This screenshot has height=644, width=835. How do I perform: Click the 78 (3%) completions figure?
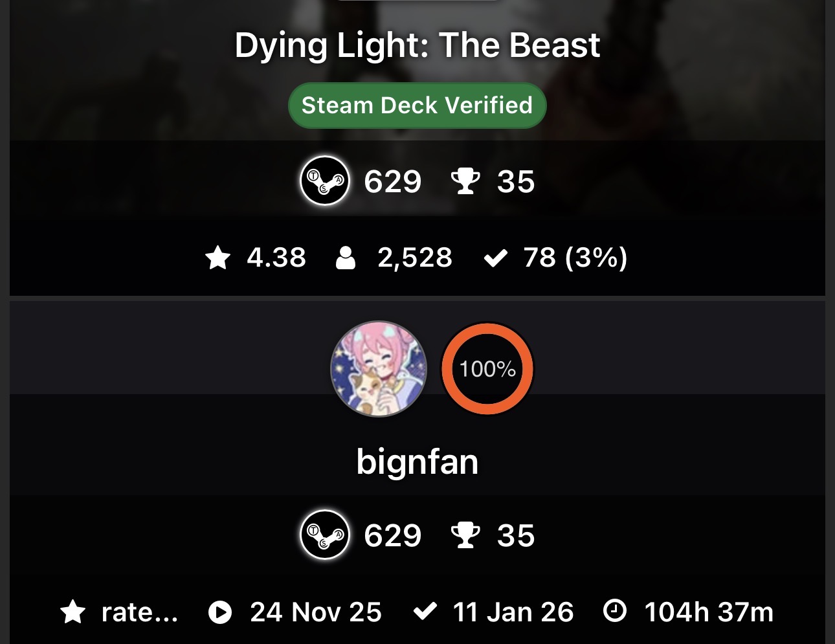click(x=575, y=258)
